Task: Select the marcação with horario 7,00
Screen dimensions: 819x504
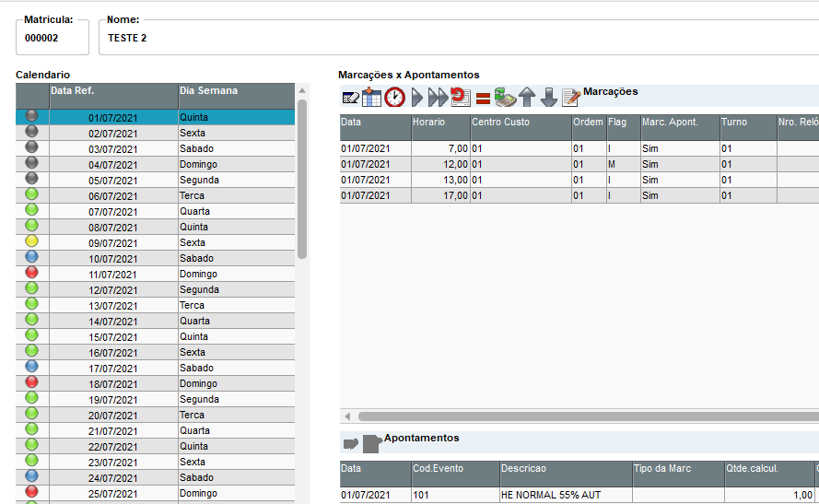Action: point(579,148)
